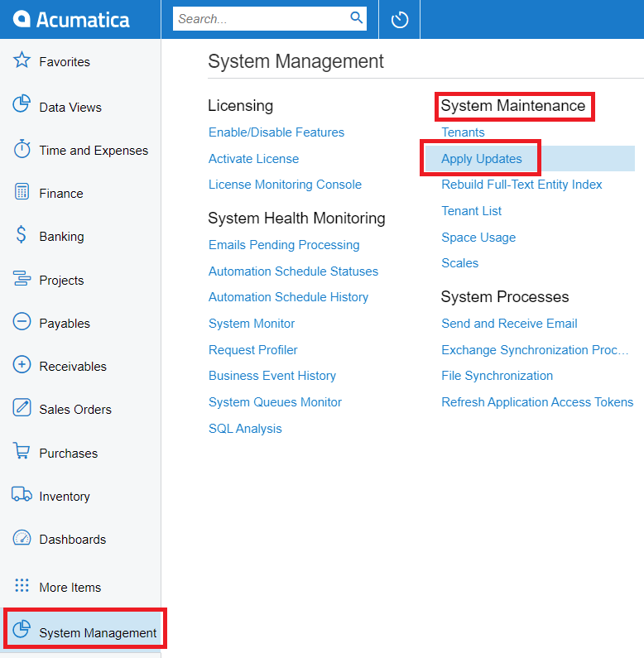Click the Dashboards gauge icon
Image resolution: width=644 pixels, height=658 pixels.
pos(22,537)
